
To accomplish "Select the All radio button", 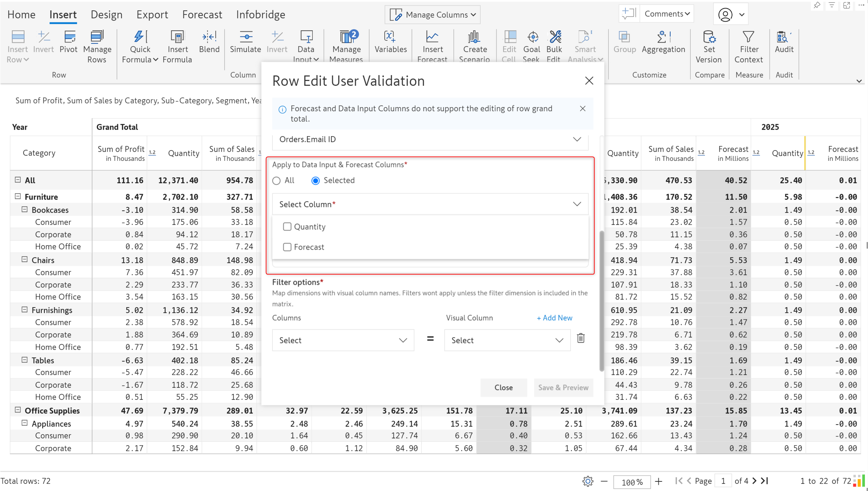I will [277, 180].
